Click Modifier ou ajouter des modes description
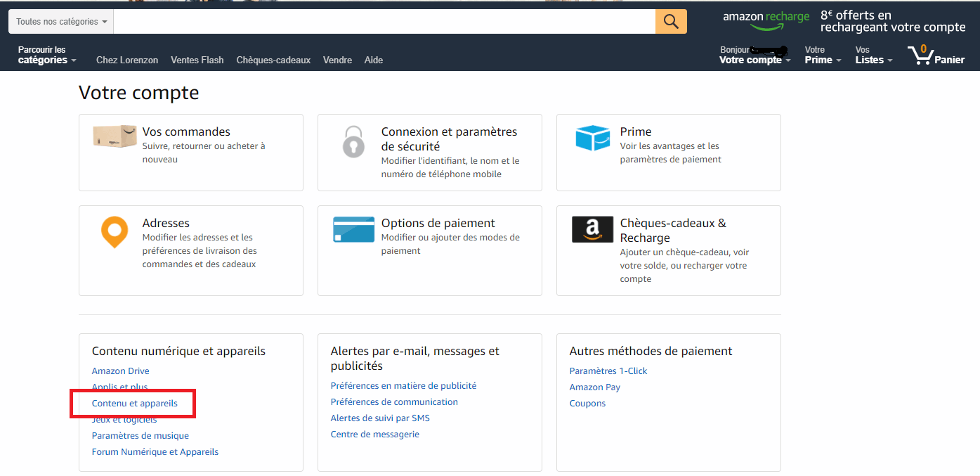 click(450, 244)
